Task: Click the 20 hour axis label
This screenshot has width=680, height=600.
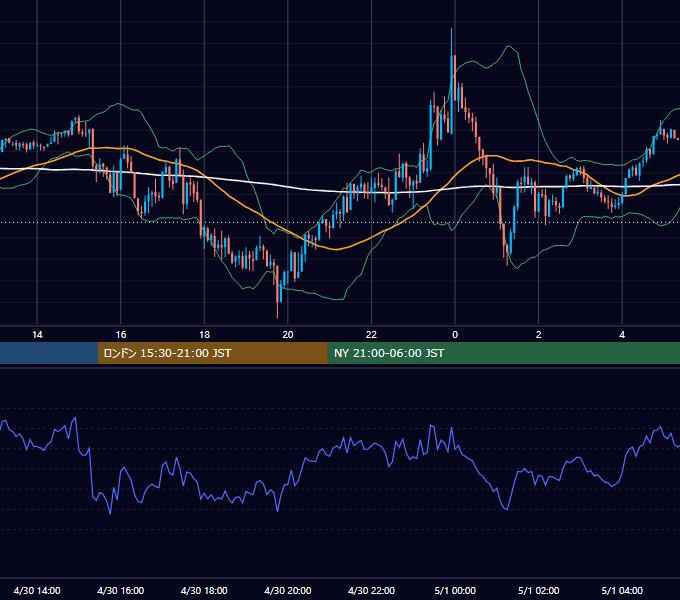Action: [x=288, y=335]
